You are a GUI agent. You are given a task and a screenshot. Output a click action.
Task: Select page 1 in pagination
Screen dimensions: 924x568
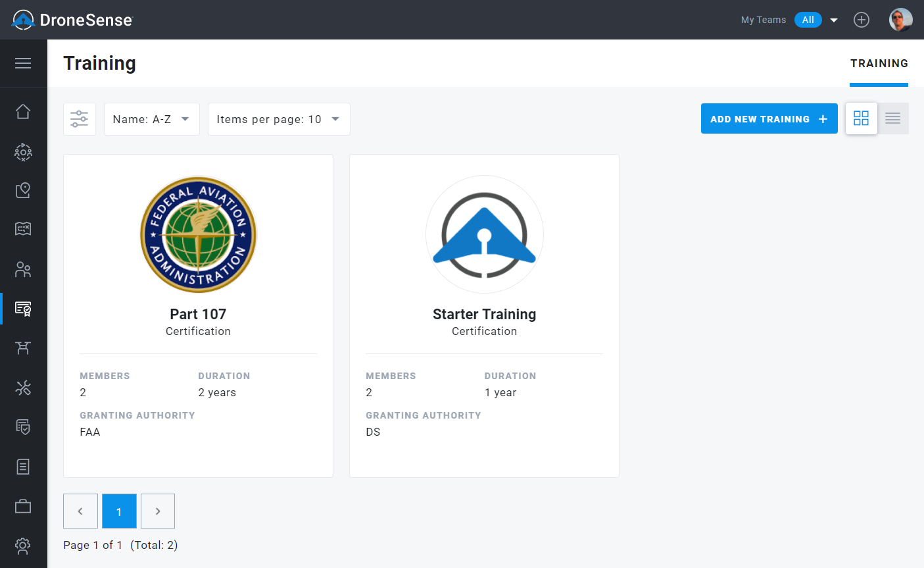(x=119, y=511)
